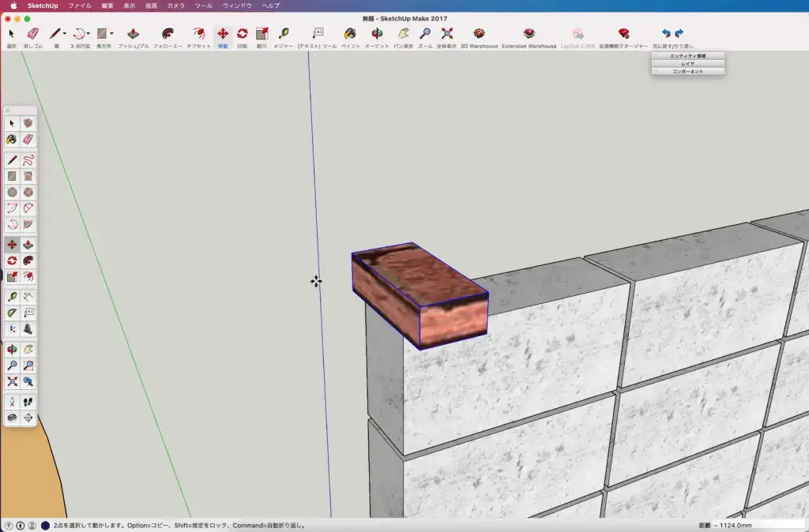This screenshot has height=532, width=809.
Task: Click the redo arrow in top toolbar
Action: pyautogui.click(x=679, y=33)
